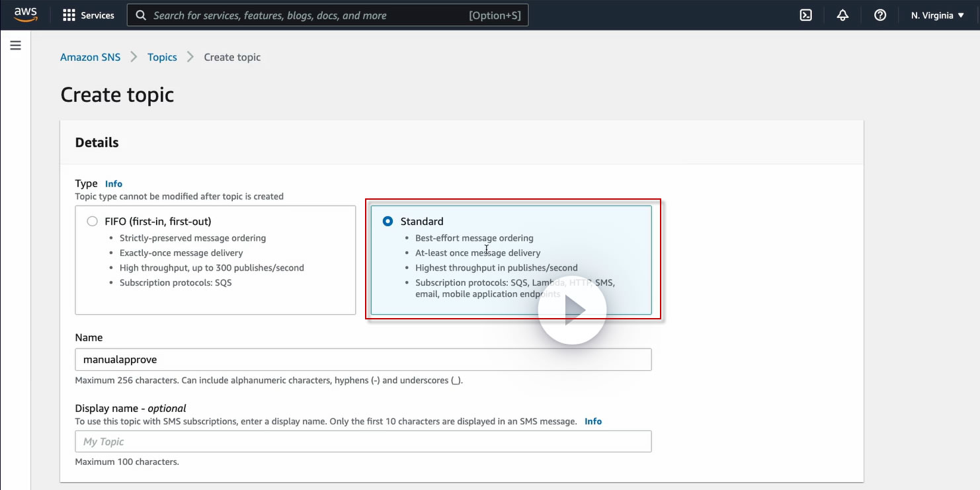Open the N. Virginia region dropdown

937,15
